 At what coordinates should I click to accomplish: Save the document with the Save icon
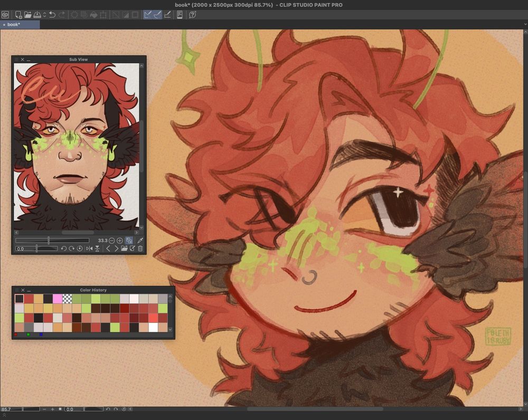(x=37, y=15)
